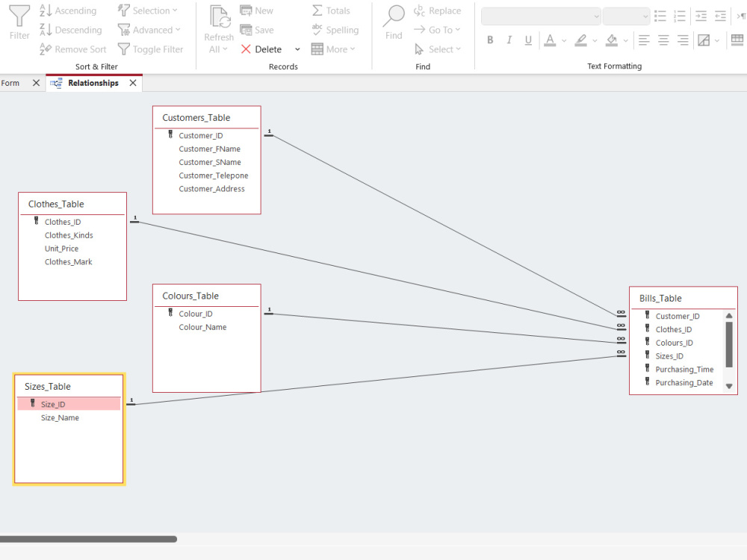Apply the text highlight color

(x=580, y=40)
